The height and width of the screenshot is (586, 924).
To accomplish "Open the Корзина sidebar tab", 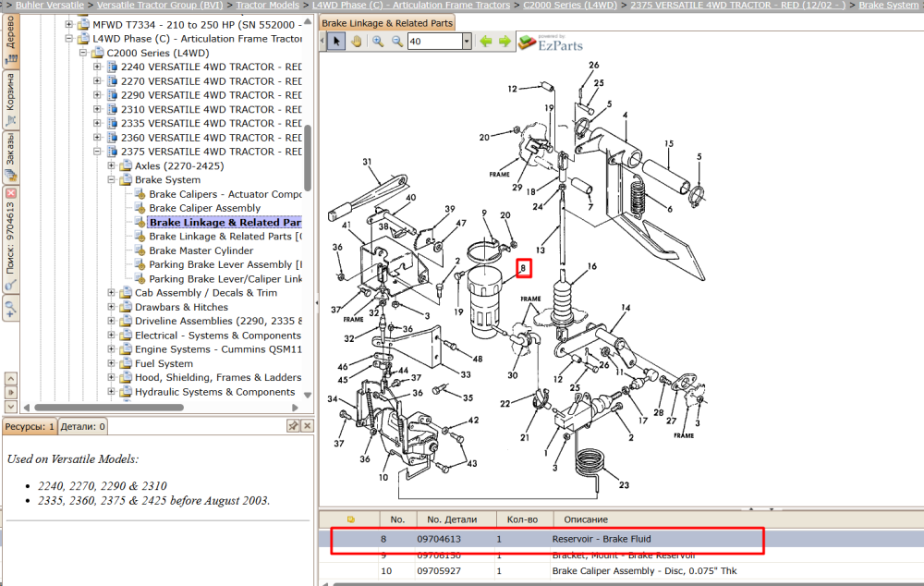I will pyautogui.click(x=10, y=100).
